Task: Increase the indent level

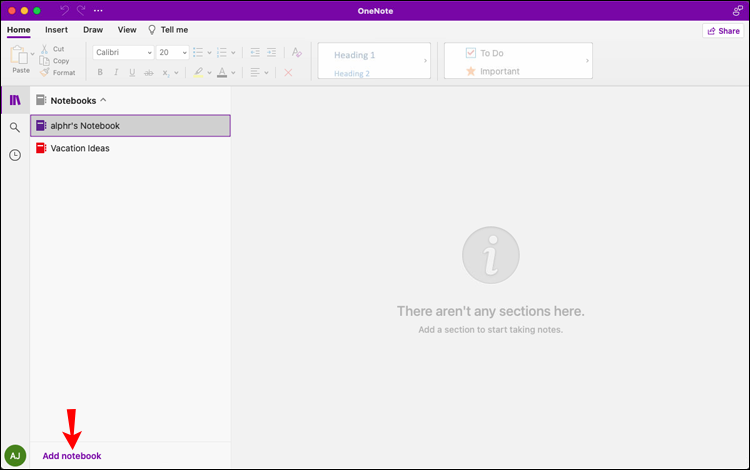Action: click(271, 53)
